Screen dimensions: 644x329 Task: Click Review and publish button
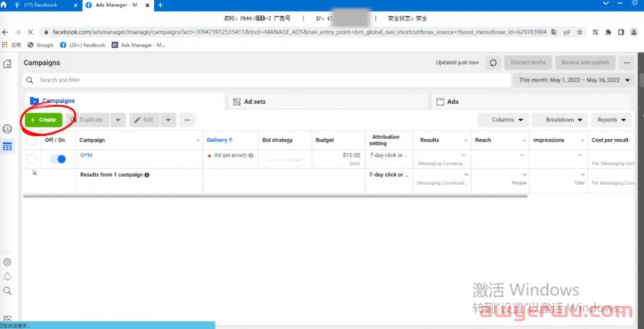tap(585, 63)
